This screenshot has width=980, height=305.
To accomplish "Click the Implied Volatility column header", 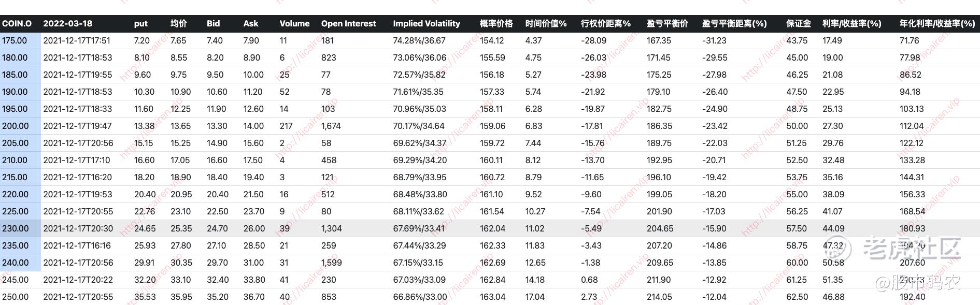I will (x=426, y=23).
